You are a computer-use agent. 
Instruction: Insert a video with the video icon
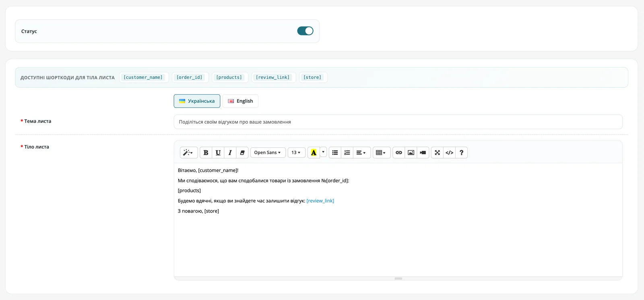point(423,153)
